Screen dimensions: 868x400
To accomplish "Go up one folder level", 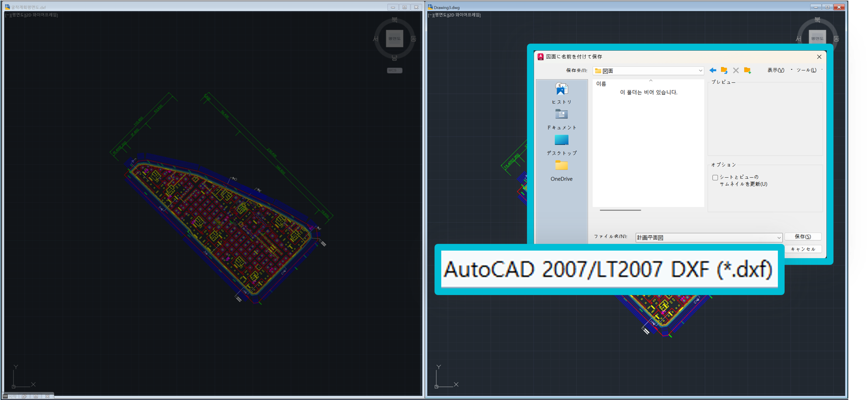I will [724, 70].
